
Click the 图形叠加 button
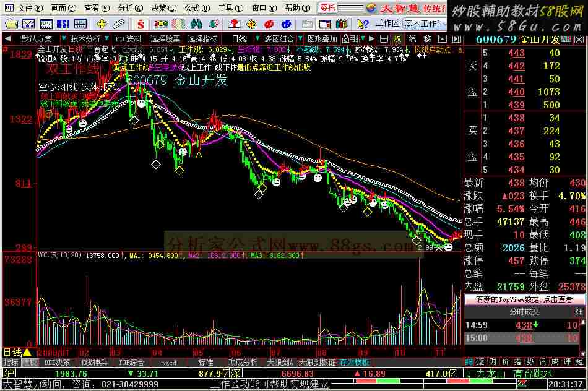(322, 38)
